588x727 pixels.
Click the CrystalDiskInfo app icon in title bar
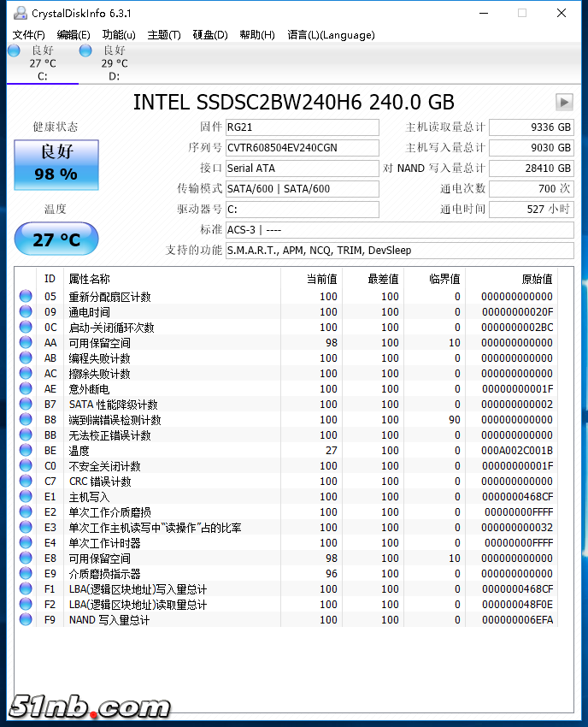tap(19, 13)
